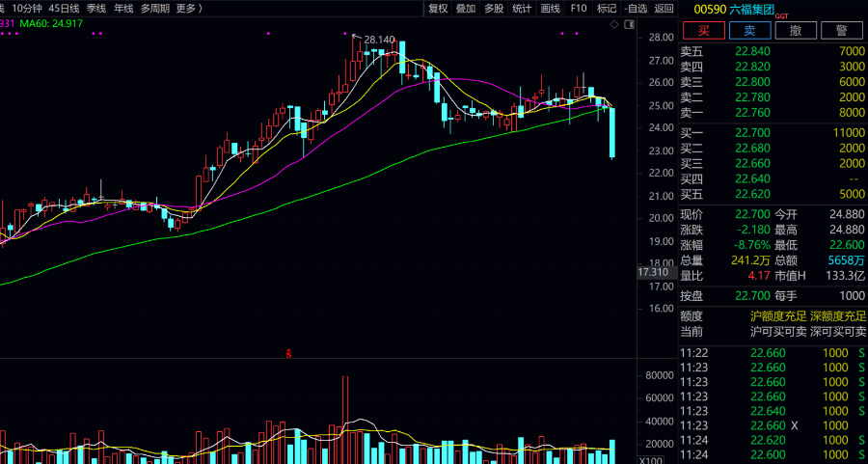The height and width of the screenshot is (464, 868).
Task: Open the 多周期 multi-period menu
Action: (x=153, y=9)
